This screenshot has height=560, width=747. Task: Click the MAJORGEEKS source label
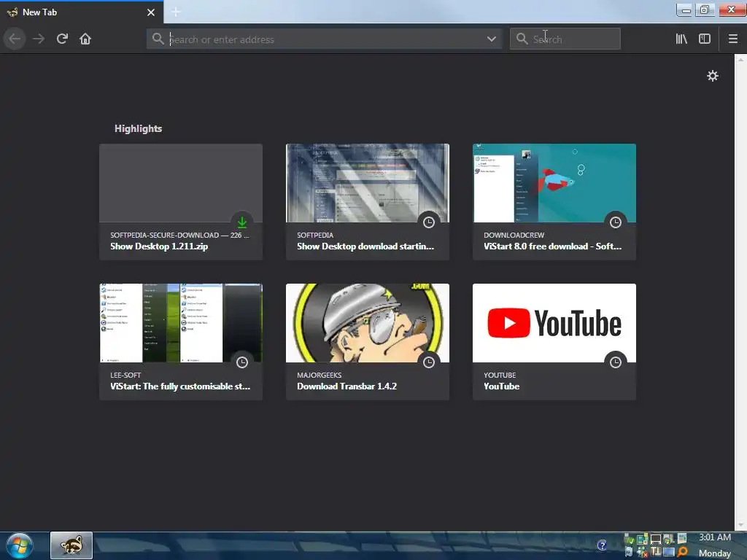pos(320,376)
